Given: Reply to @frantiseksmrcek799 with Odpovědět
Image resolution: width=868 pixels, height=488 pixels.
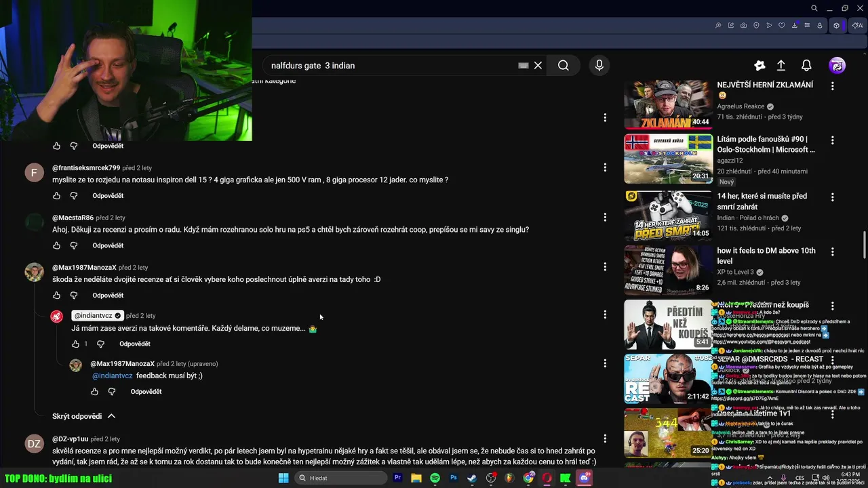Looking at the screenshot, I should point(108,196).
